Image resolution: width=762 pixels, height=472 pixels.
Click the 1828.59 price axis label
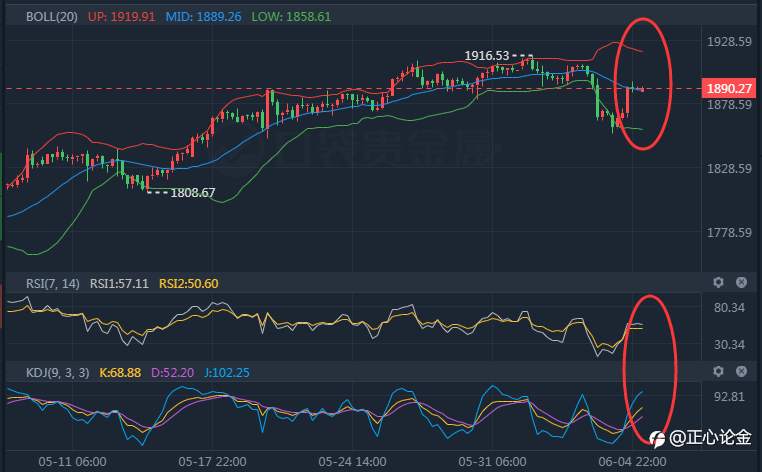[729, 169]
